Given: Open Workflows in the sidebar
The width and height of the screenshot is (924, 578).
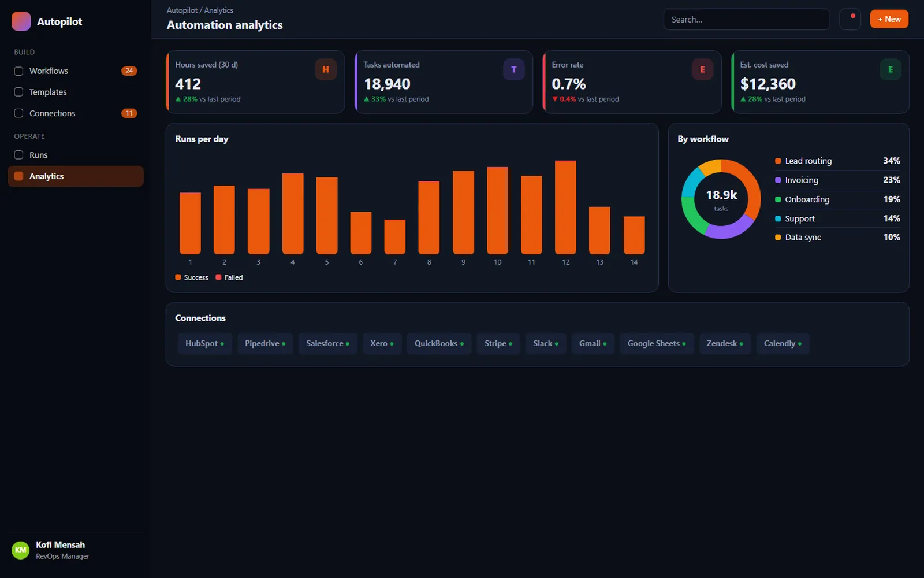Looking at the screenshot, I should point(76,71).
